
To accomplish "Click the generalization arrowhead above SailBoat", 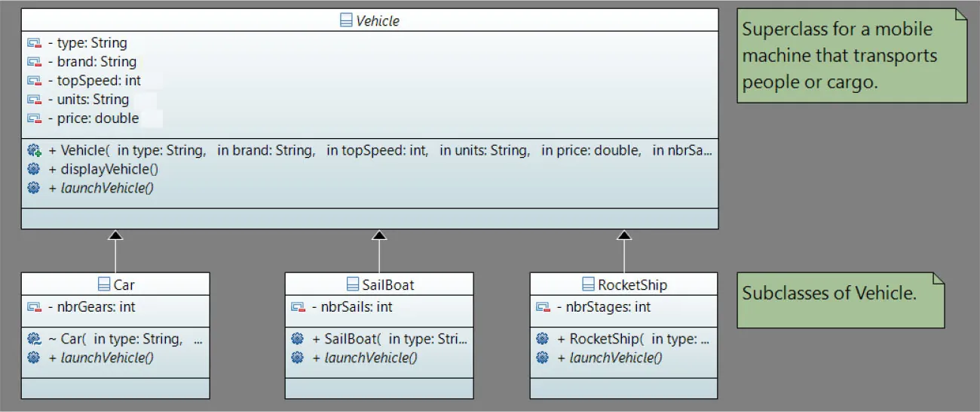I will tap(379, 236).
